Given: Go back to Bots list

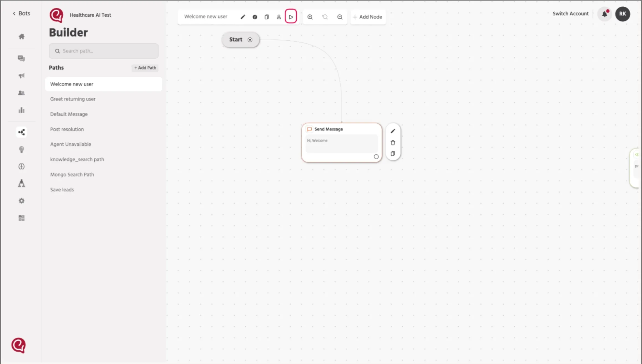Looking at the screenshot, I should coord(21,13).
